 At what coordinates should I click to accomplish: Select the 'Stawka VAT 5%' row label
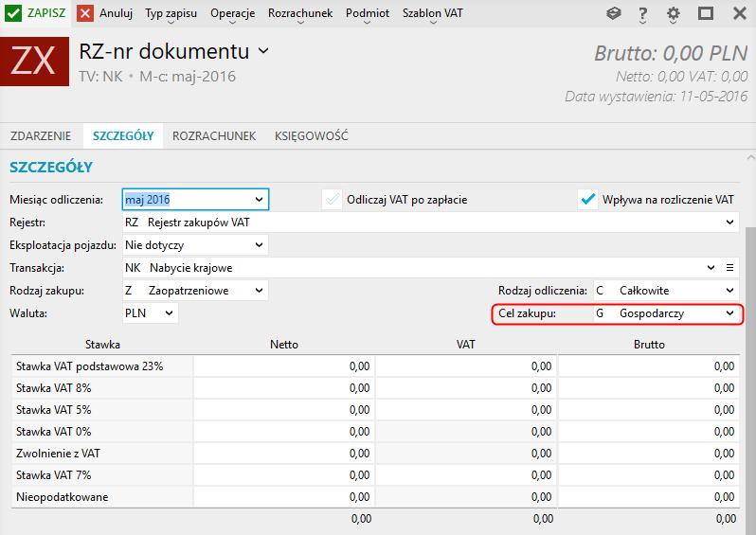(53, 410)
